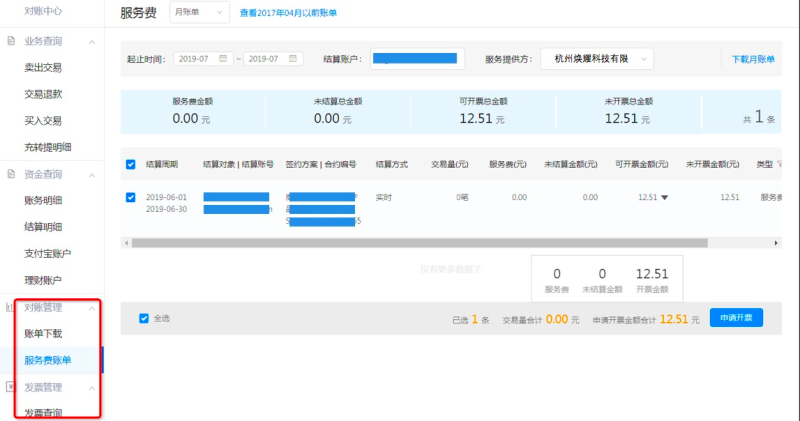This screenshot has width=800, height=421.
Task: Open the 服务提供方 dropdown 杭州焕耀科技有限
Action: click(x=596, y=59)
